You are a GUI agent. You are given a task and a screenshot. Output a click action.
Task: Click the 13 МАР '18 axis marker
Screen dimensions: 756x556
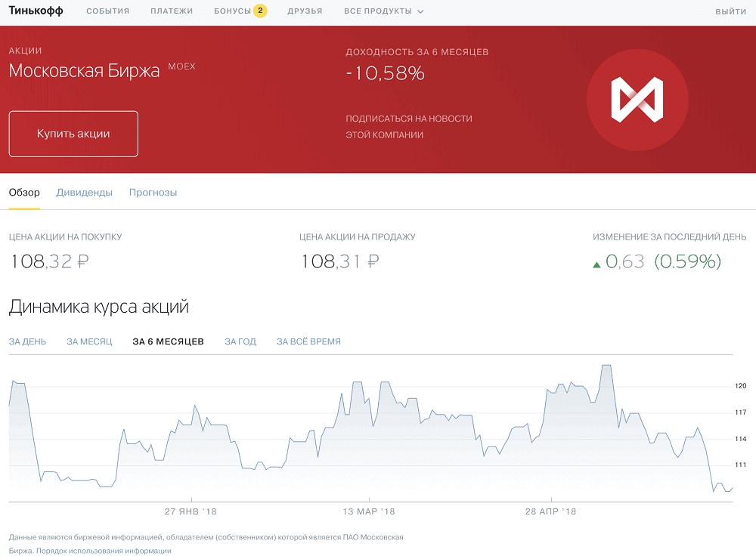coord(369,511)
